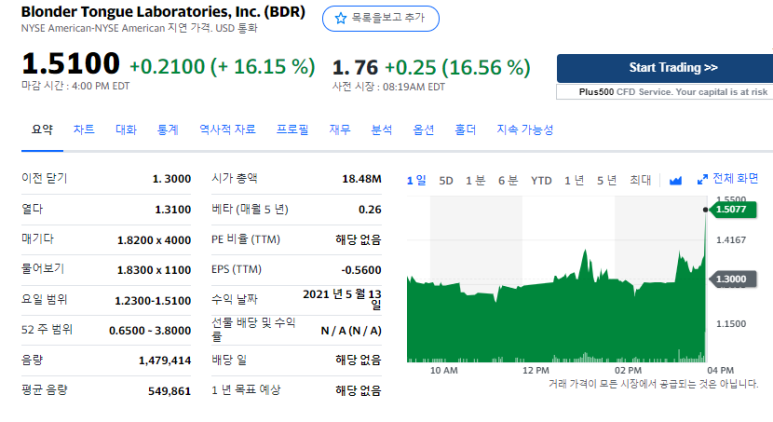Select the 최대 maximum chart range
This screenshot has width=773, height=422.
(640, 180)
